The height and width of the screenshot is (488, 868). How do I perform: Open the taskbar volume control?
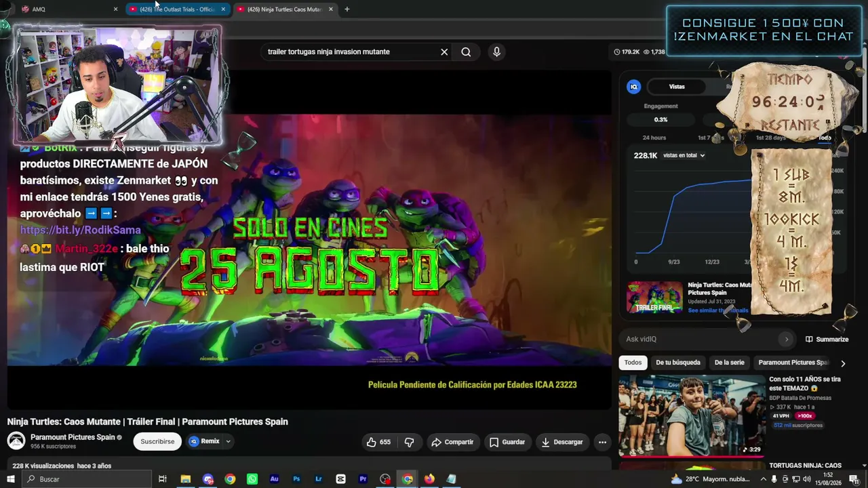pyautogui.click(x=807, y=479)
